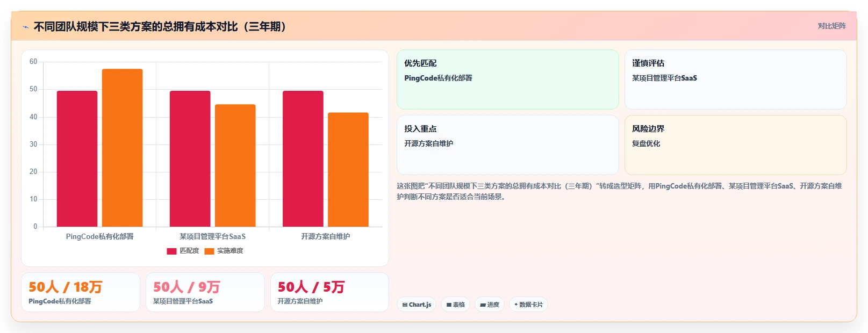
Task: Open the 50人 / 18万 KPI card
Action: (x=81, y=292)
